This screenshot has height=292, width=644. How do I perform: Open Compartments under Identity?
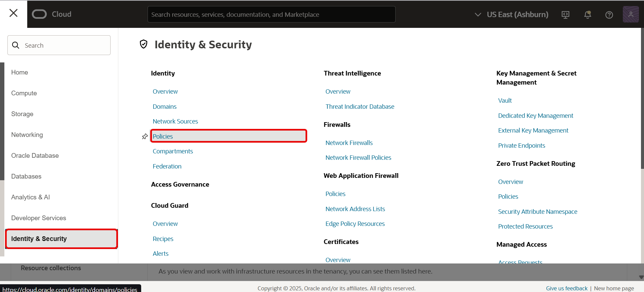click(x=173, y=151)
